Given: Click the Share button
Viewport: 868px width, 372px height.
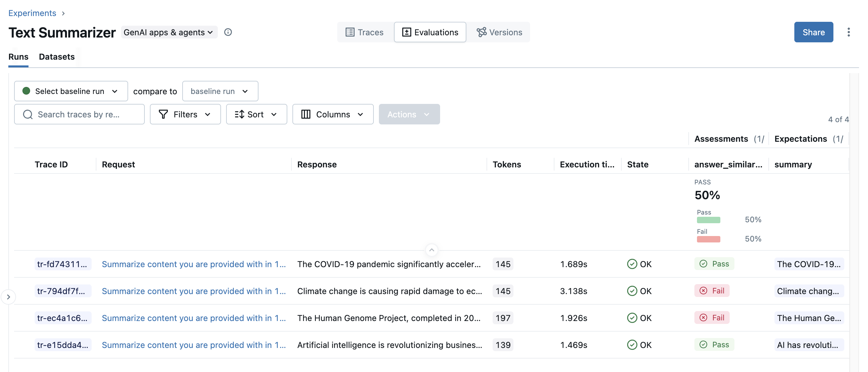Looking at the screenshot, I should 814,32.
